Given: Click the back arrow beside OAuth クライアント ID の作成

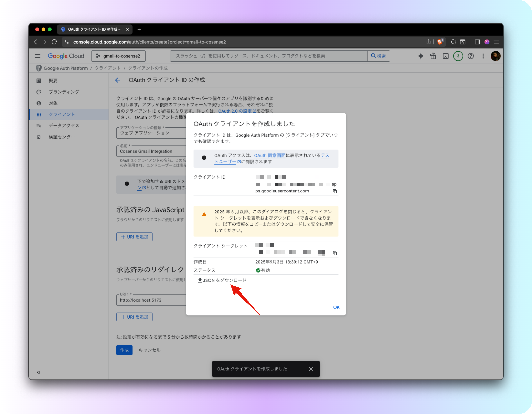Looking at the screenshot, I should tap(118, 80).
